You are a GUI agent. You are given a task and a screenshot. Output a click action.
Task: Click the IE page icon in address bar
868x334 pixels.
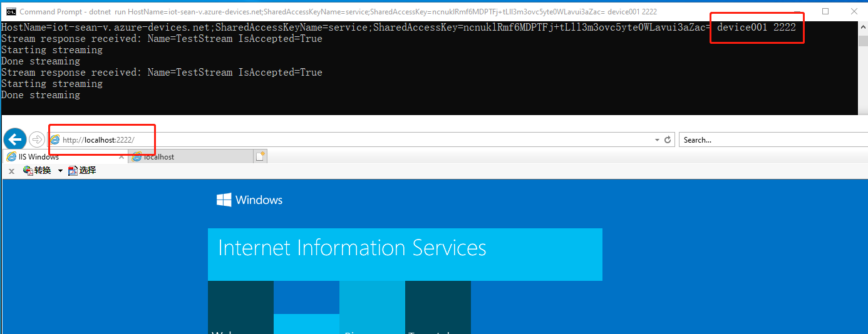56,139
